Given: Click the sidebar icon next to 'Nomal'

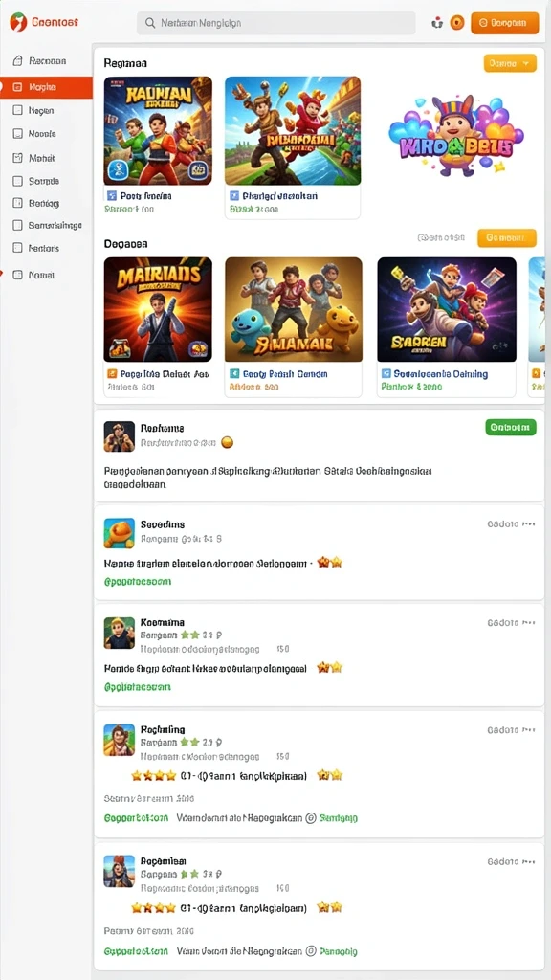Looking at the screenshot, I should point(17,275).
